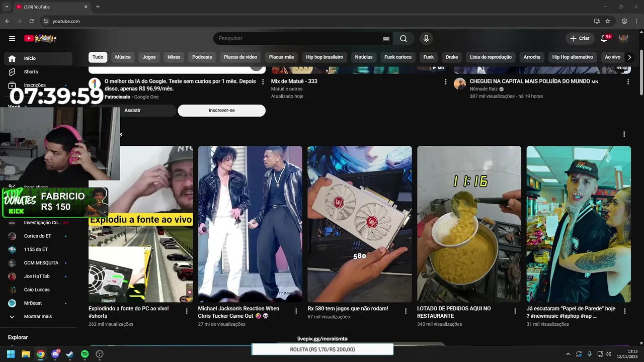Open options for Rx 580 short
The width and height of the screenshot is (644, 362).
406,311
